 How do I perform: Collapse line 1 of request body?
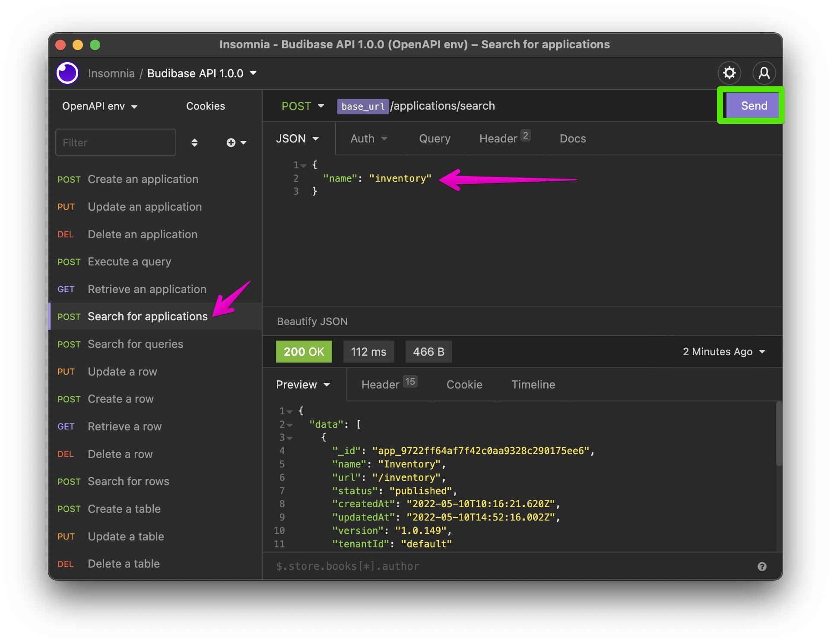click(303, 166)
